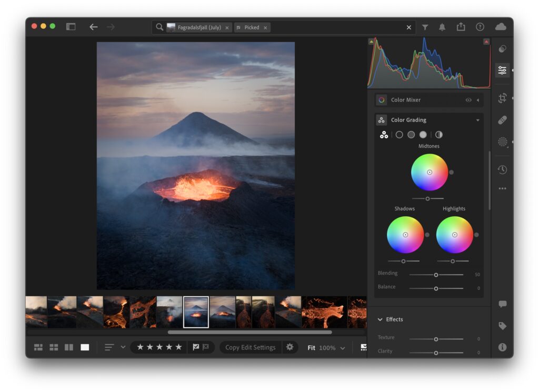The image size is (539, 392).
Task: Select the first filmstrip thumbnail
Action: point(37,312)
